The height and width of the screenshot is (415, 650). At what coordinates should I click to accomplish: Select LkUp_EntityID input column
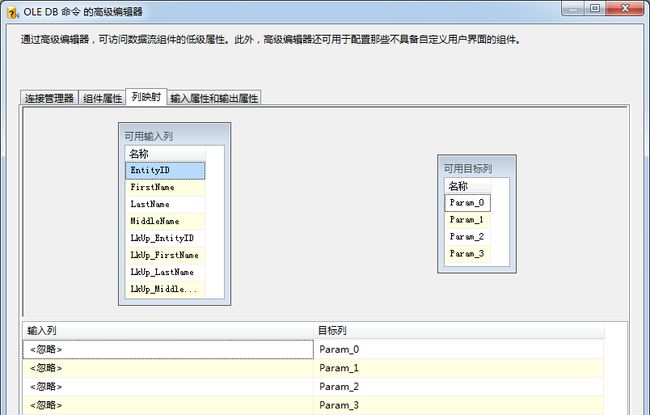tap(165, 238)
